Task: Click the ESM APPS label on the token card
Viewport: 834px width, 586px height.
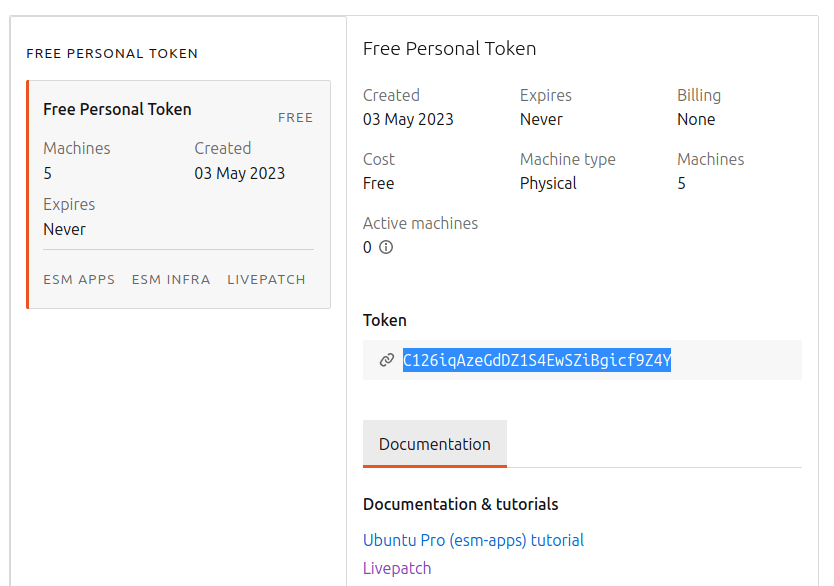Action: (78, 279)
